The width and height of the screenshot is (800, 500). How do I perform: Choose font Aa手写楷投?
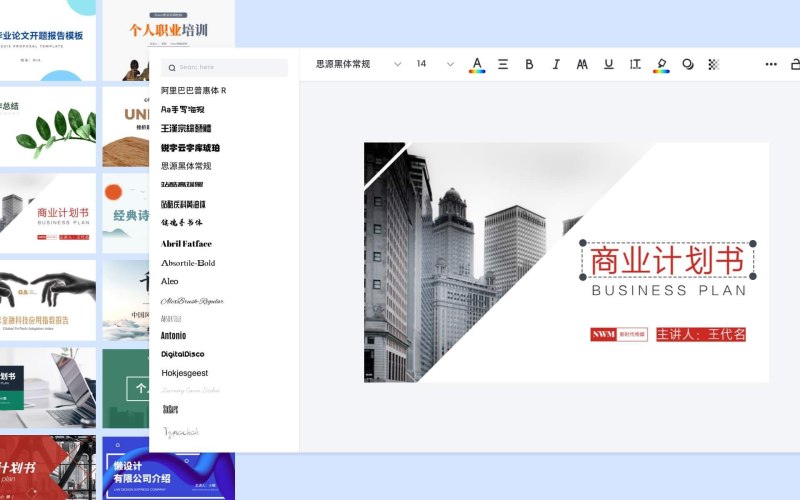click(183, 109)
